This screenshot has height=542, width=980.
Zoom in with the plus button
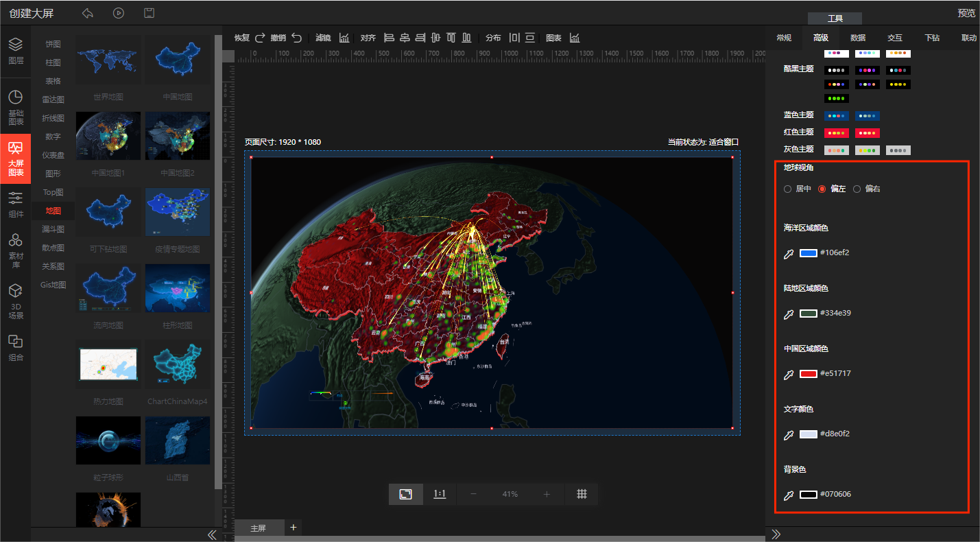547,494
